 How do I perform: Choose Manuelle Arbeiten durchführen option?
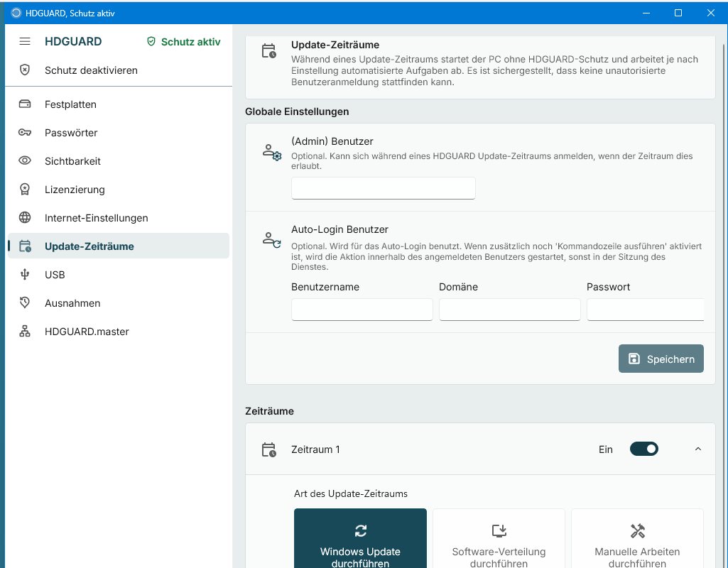(637, 538)
